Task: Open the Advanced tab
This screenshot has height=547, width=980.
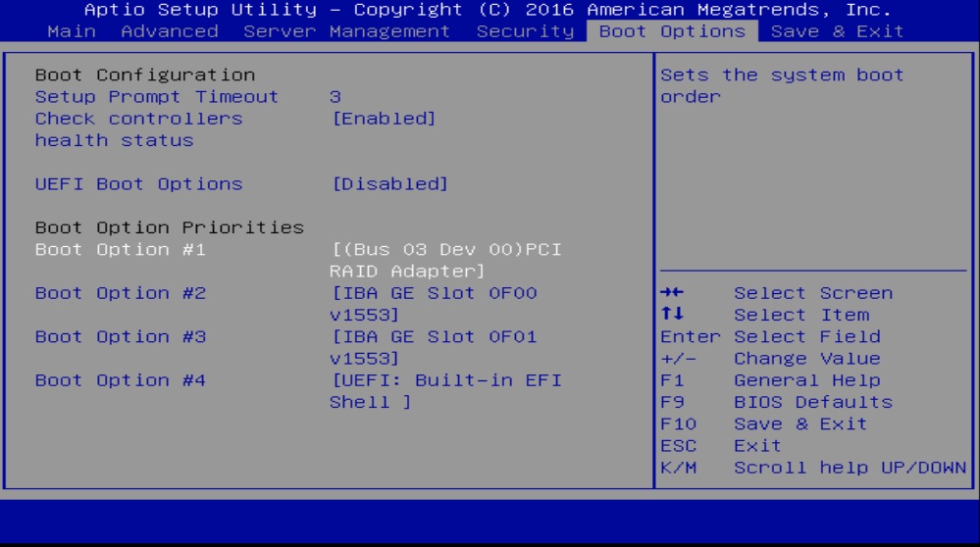Action: pyautogui.click(x=170, y=31)
